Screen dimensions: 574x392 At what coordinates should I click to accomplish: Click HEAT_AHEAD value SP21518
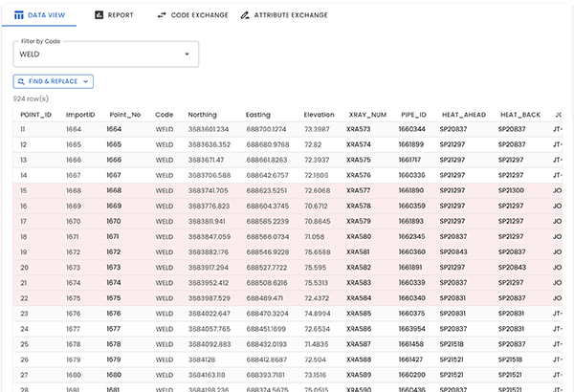click(452, 344)
